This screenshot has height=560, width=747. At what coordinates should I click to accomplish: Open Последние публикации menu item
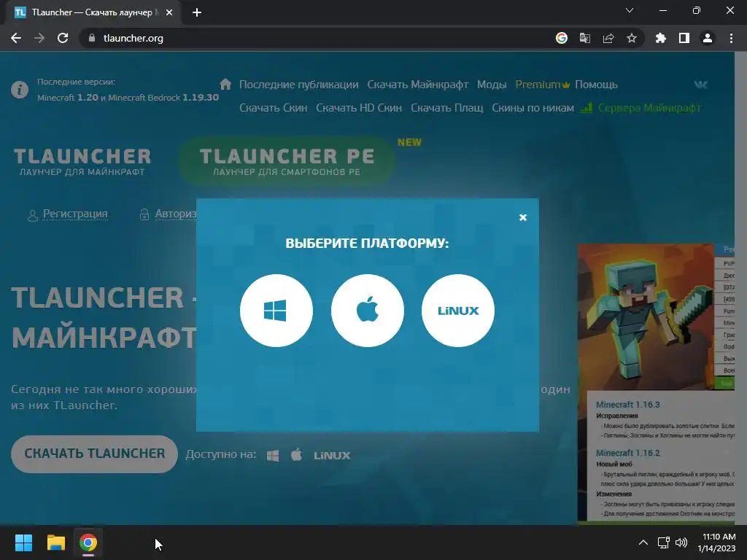[298, 85]
